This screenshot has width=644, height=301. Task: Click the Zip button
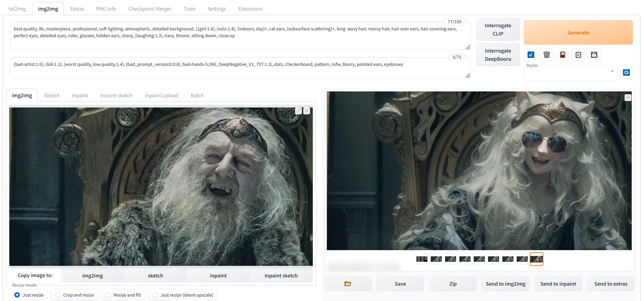[x=453, y=284]
